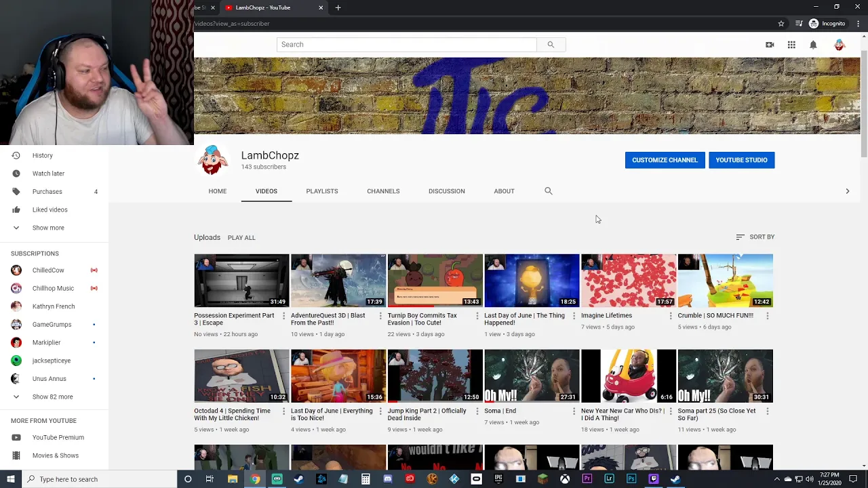Open Liked videos in the sidebar
This screenshot has height=488, width=868.
(x=54, y=209)
